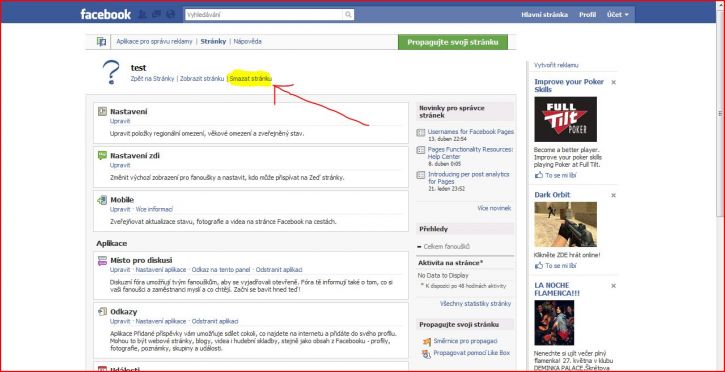
Task: Open notifications globe icon
Action: click(170, 14)
